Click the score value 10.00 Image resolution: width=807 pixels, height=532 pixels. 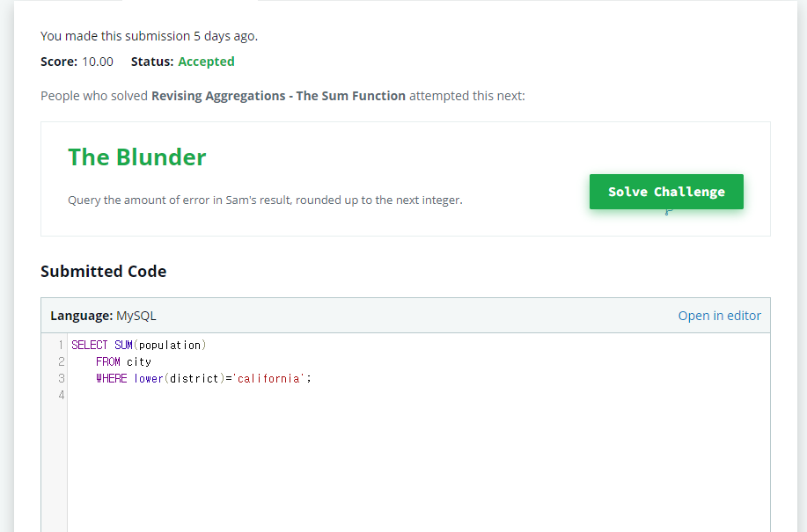pos(98,62)
